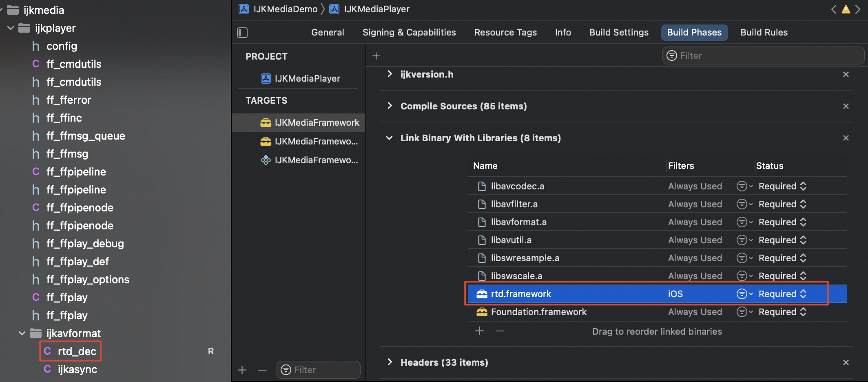Image resolution: width=868 pixels, height=382 pixels.
Task: Toggle the project/targets list sidebar icon
Action: point(242,33)
